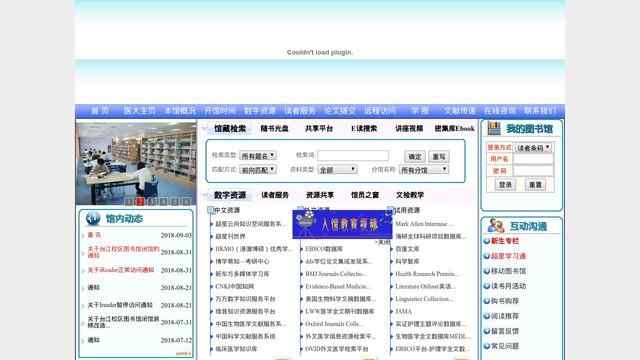The height and width of the screenshot is (360, 640).
Task: Click the books icon beside 我的图书馆
Action: 494,129
